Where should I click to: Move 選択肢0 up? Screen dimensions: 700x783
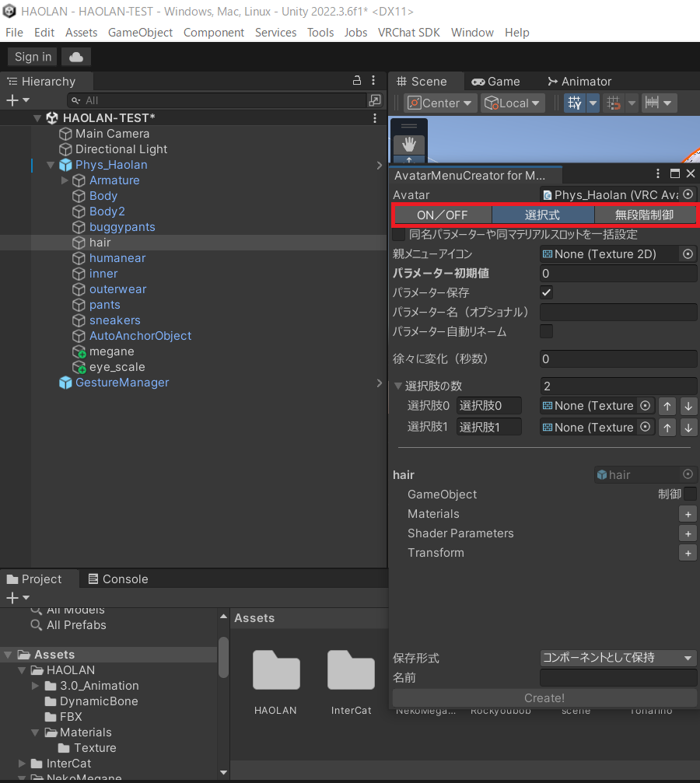coord(667,406)
